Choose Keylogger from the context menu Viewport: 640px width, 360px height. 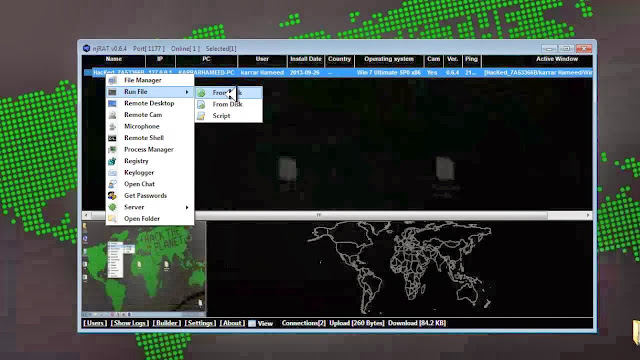point(150,173)
